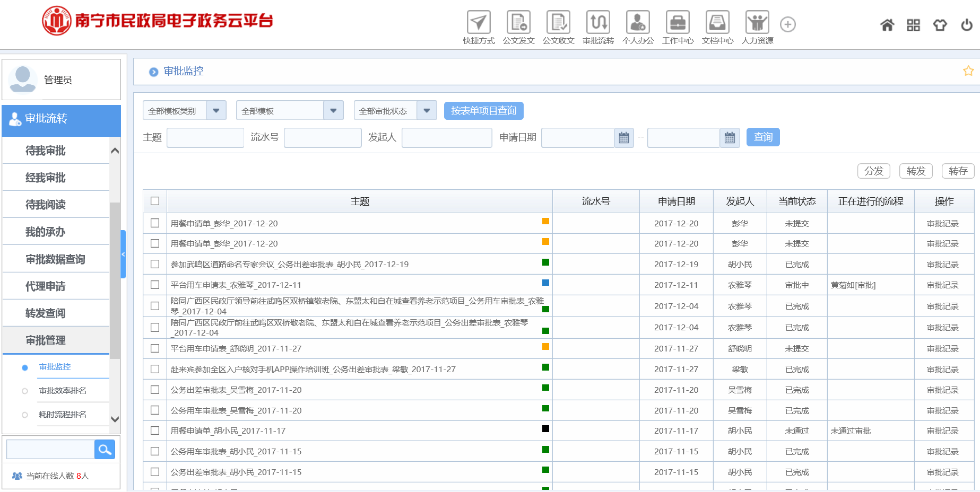Open the 工作中心 briefcase icon
Screen dimensions: 980x492
(x=678, y=23)
